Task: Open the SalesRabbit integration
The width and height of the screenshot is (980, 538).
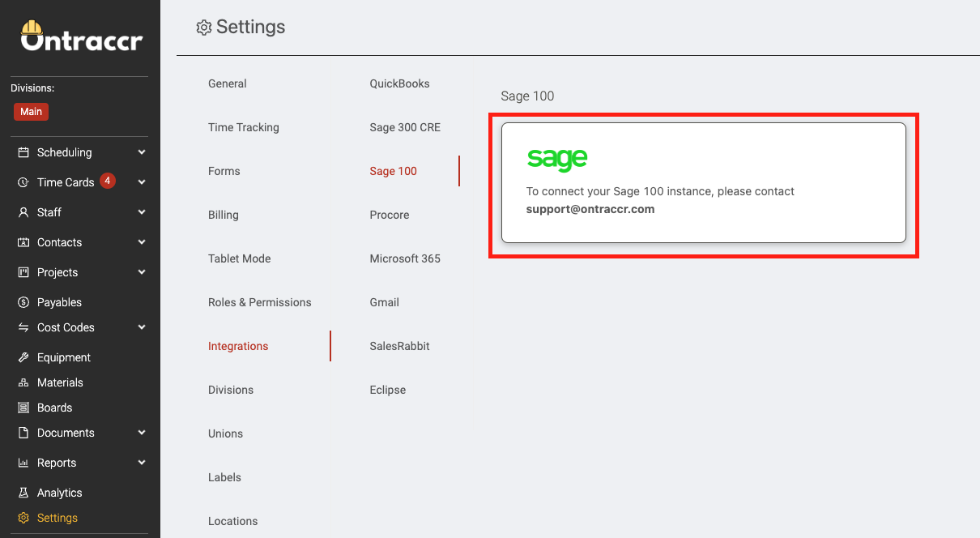Action: [400, 346]
